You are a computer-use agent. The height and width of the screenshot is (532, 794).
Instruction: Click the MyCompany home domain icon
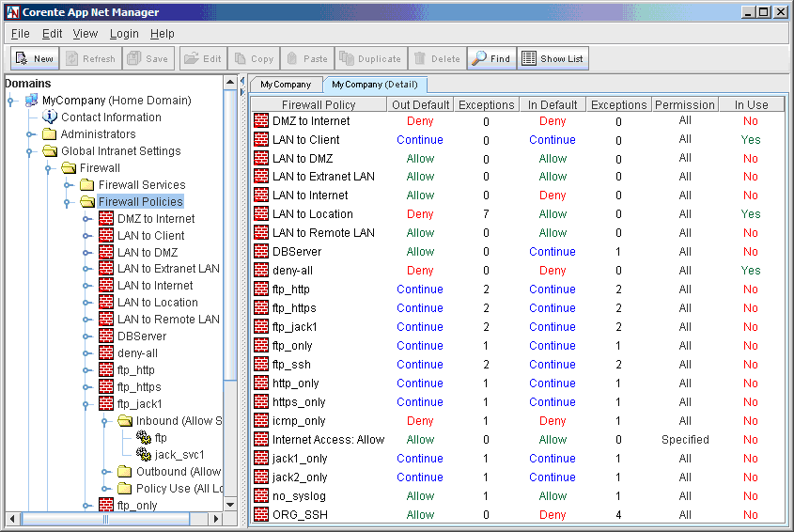pos(31,100)
